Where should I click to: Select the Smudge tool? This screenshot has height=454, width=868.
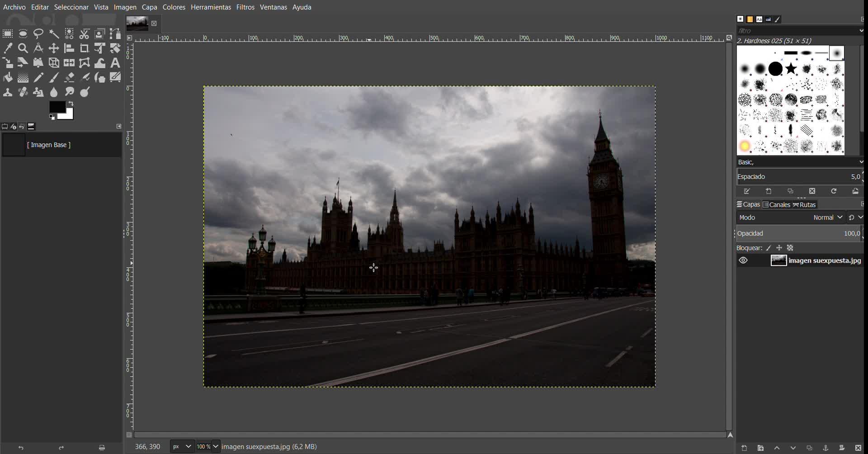[69, 92]
